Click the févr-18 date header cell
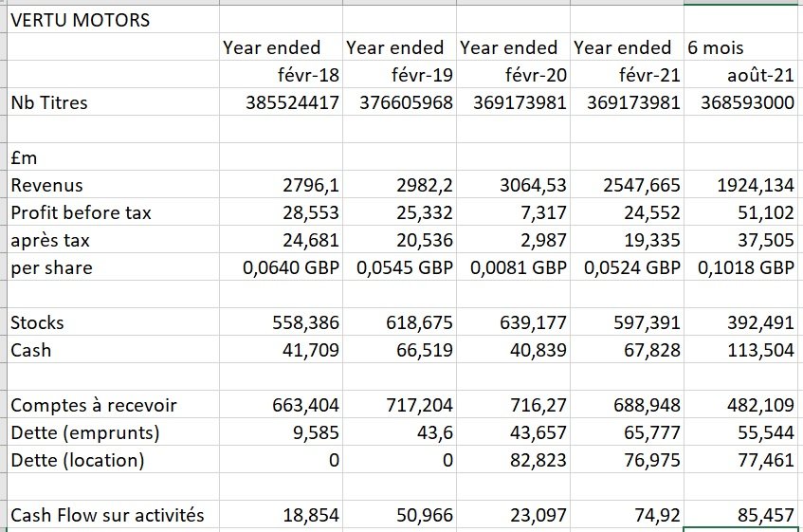 306,75
